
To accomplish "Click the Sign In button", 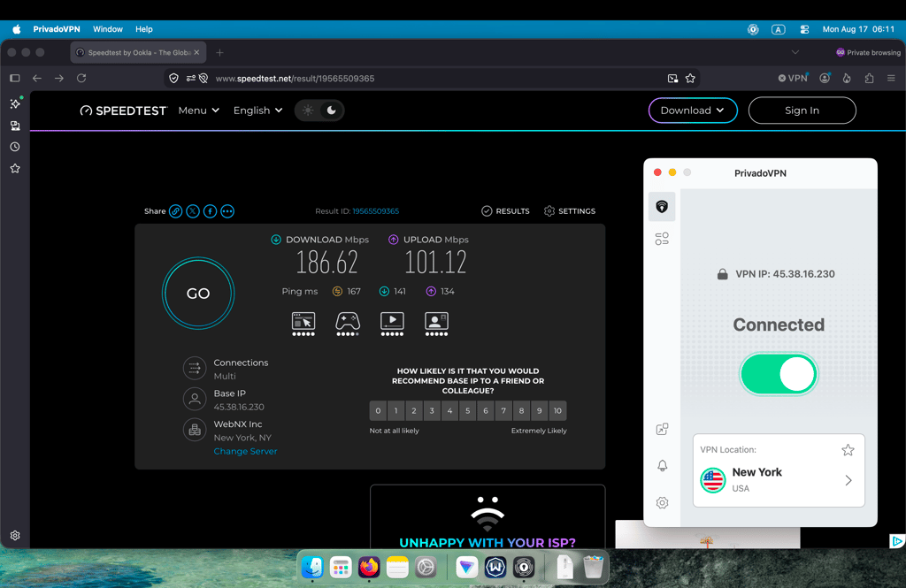I will tap(802, 111).
